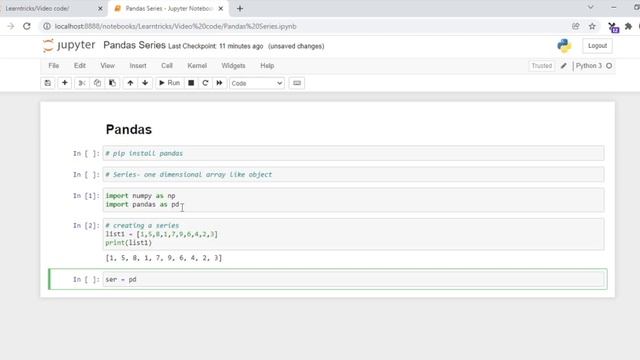
Task: Click the In [2]: prompt label
Action: (x=86, y=226)
